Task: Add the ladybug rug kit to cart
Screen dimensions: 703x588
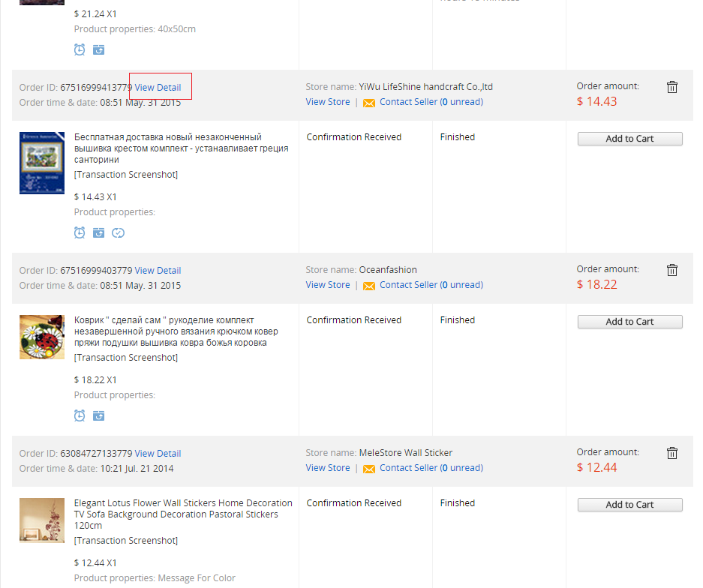Action: 629,322
